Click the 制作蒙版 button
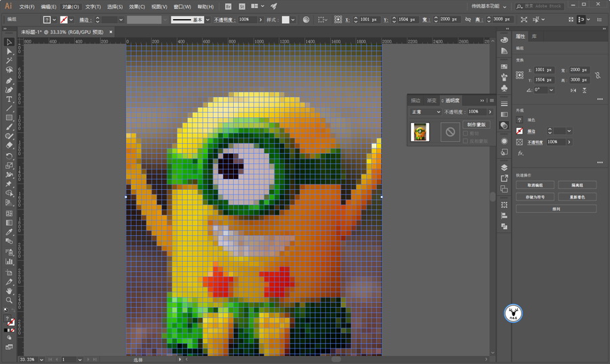Image resolution: width=610 pixels, height=364 pixels. coord(476,125)
